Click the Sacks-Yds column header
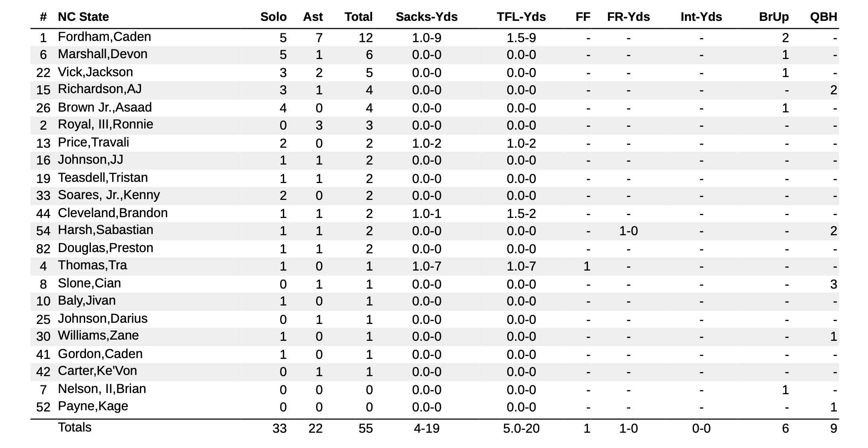Viewport: 868px width, 448px height. pyautogui.click(x=426, y=17)
